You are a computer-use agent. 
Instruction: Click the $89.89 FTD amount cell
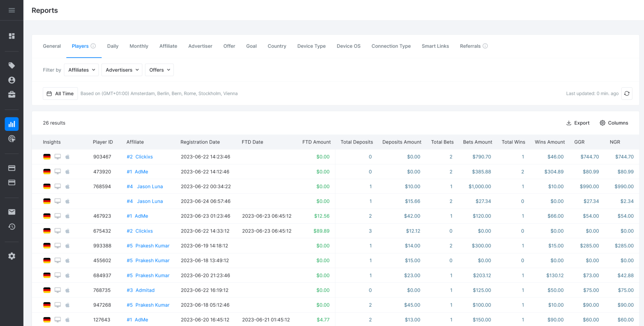[x=322, y=231]
